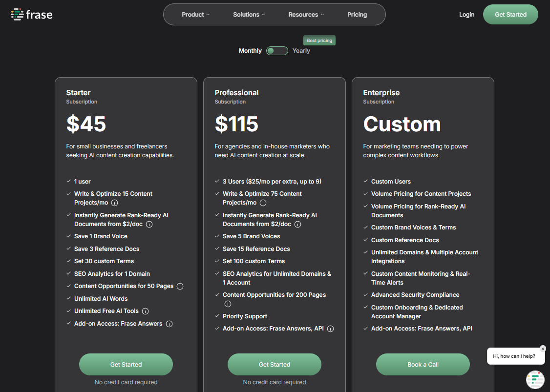Click the Starter plan heading
The image size is (550, 392).
pyautogui.click(x=78, y=93)
